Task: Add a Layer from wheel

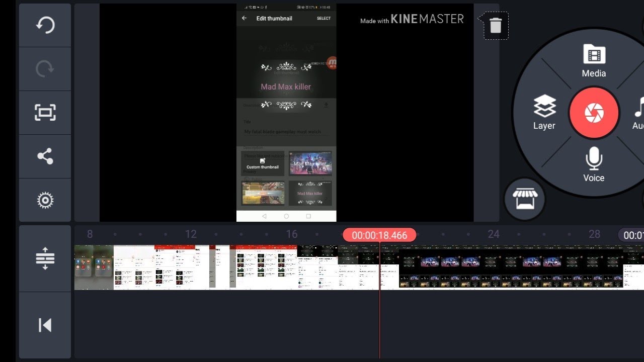Action: tap(544, 113)
